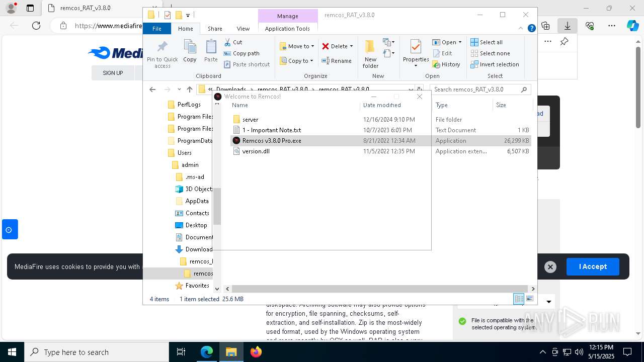Click Copy path command
The height and width of the screenshot is (362, 644).
[x=242, y=53]
